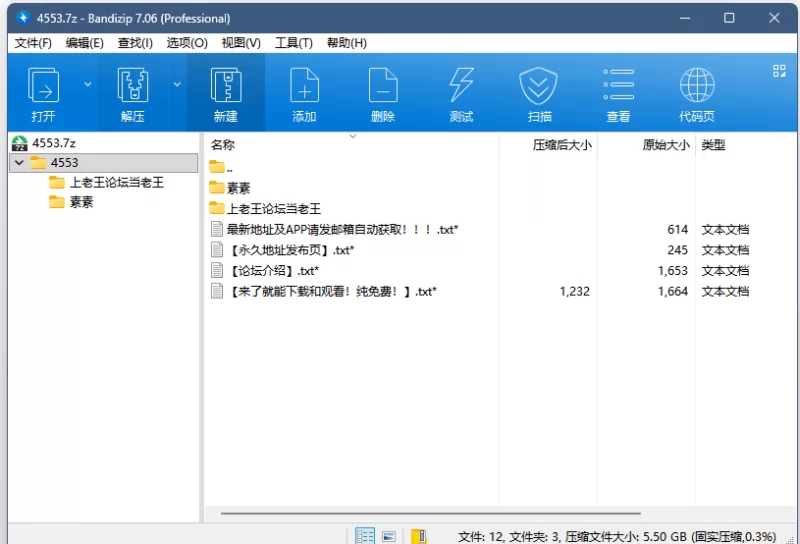Open the dropdown arrow next to 解压
This screenshot has width=800, height=544.
[177, 85]
